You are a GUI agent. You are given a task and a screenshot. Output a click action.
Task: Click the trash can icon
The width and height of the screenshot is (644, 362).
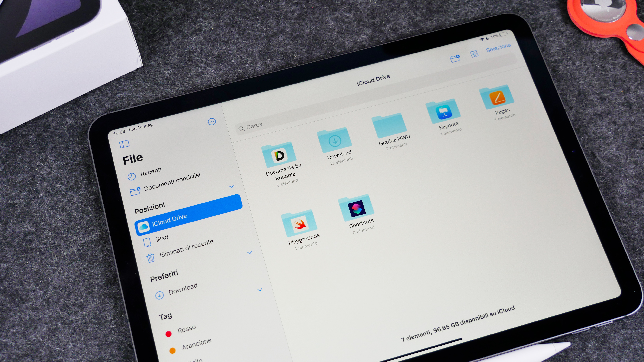coord(151,258)
